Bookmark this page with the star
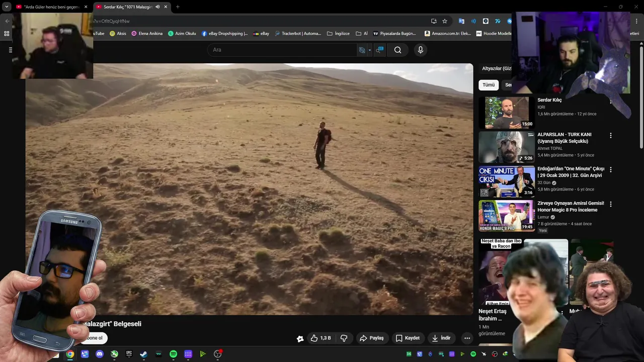 (x=445, y=21)
